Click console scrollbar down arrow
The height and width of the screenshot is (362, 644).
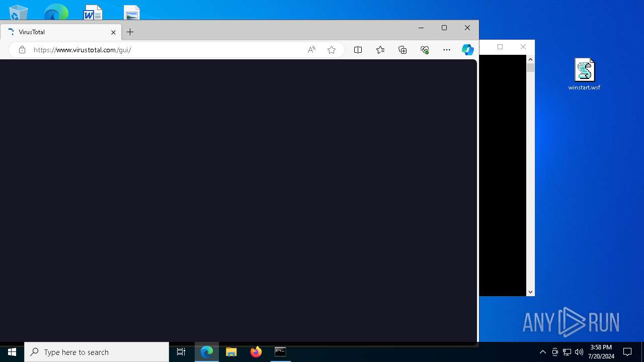click(530, 292)
